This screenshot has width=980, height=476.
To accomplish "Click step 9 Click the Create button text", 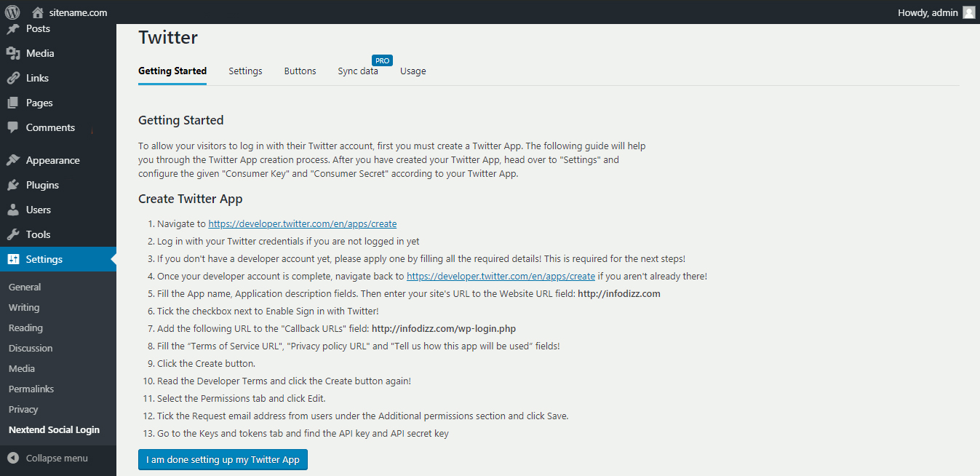I will click(206, 363).
